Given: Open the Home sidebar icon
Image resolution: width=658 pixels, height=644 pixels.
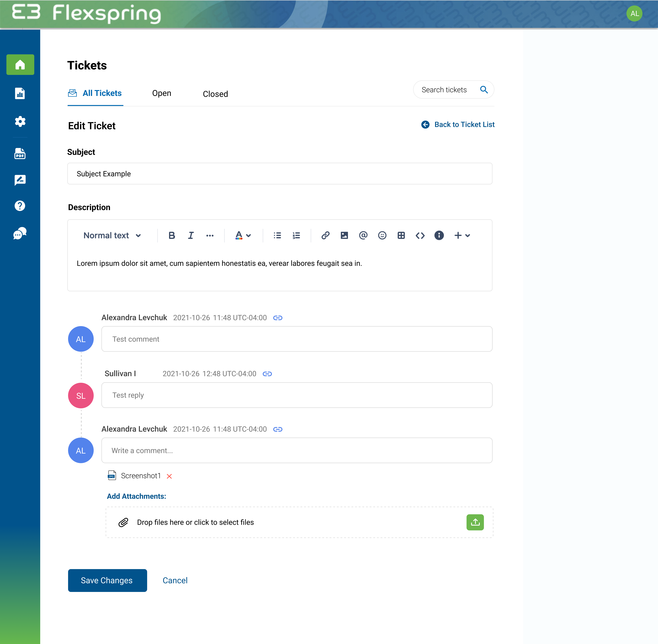Looking at the screenshot, I should (x=20, y=65).
